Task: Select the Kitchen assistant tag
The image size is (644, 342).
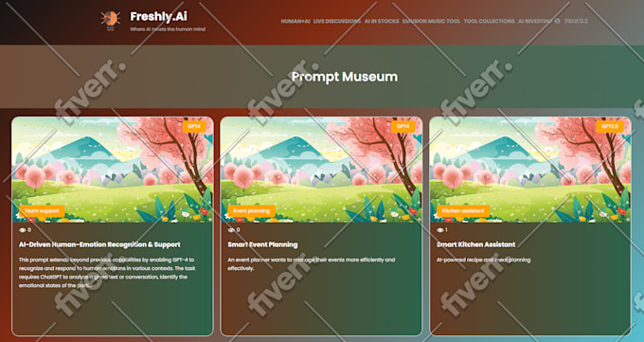Action: coord(463,211)
